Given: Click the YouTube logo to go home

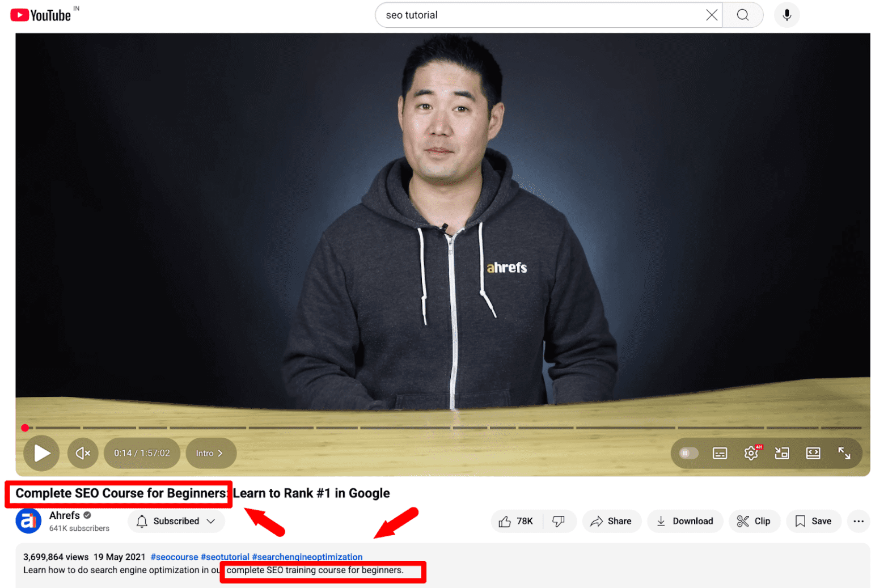Looking at the screenshot, I should (41, 15).
